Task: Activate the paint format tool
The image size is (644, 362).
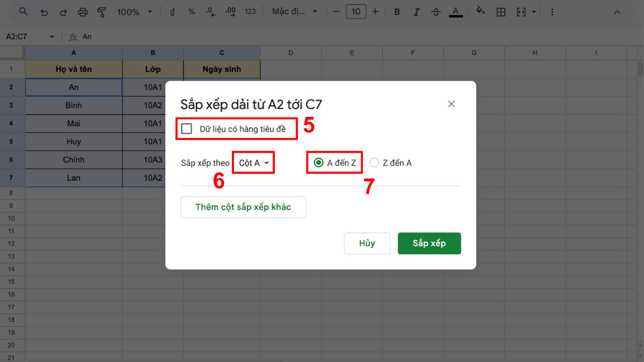Action: [x=101, y=12]
